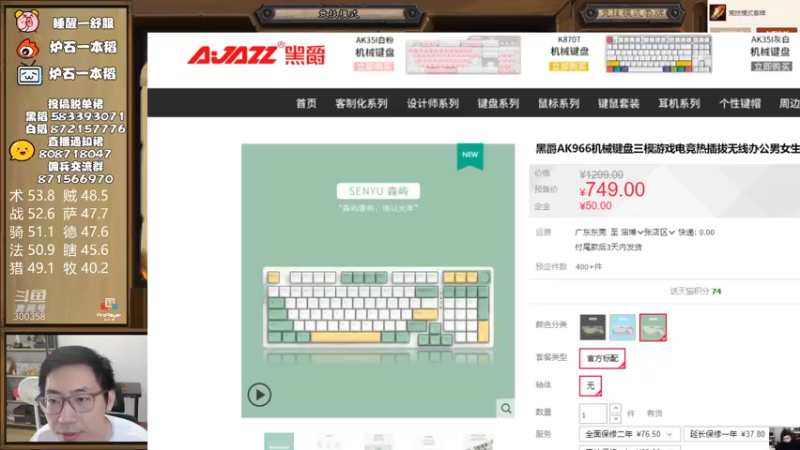Click the streamer webcam feed
800x450 pixels.
click(x=77, y=388)
